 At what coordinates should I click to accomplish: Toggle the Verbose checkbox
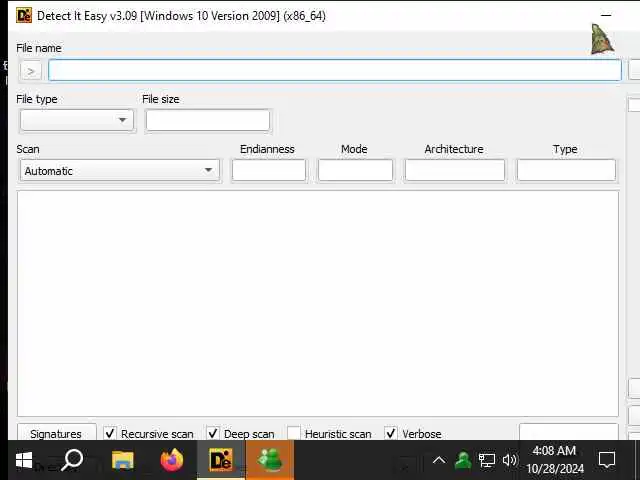(391, 433)
